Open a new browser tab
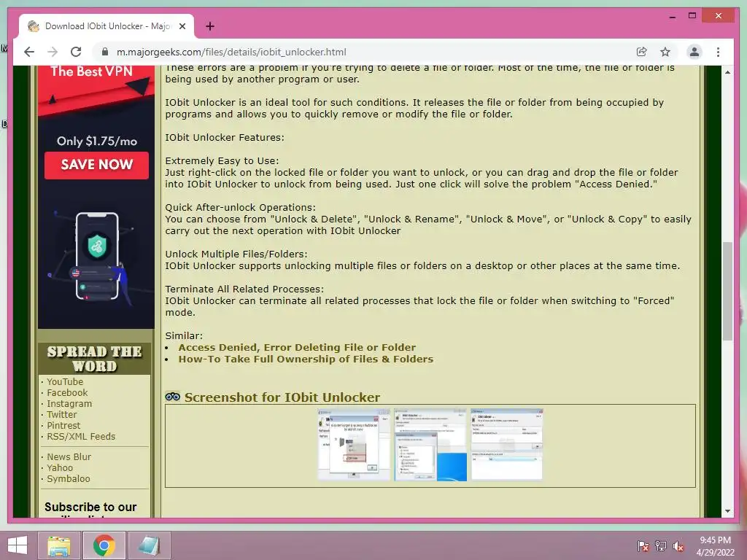 209,26
